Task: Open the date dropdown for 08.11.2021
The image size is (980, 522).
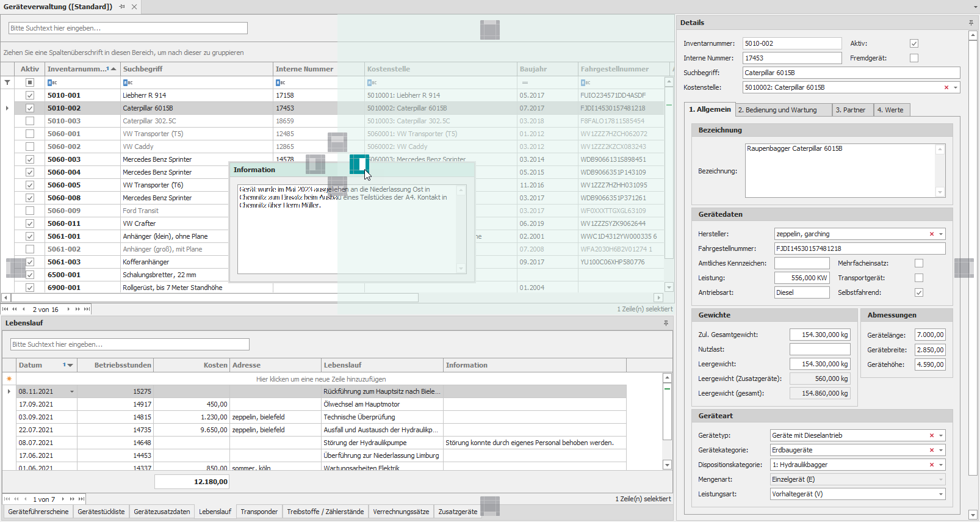Action: pos(72,391)
